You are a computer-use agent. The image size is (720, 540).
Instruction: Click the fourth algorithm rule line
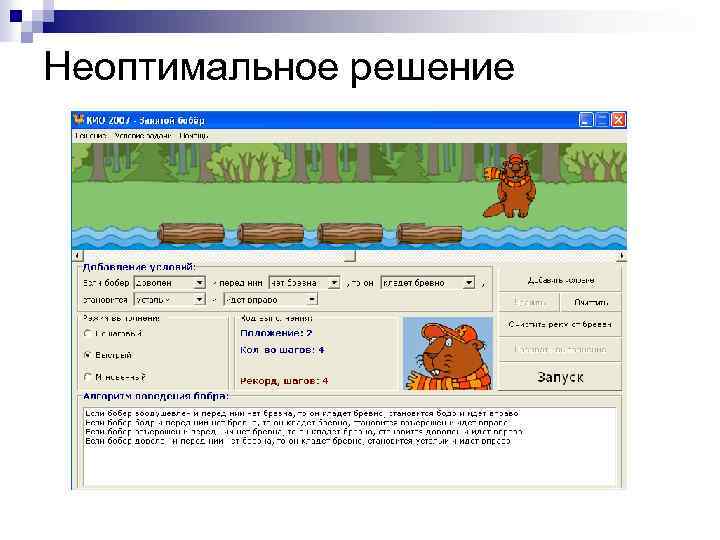[x=298, y=441]
